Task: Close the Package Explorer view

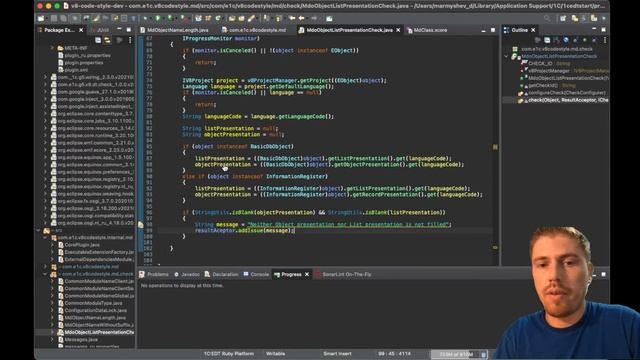Action: [x=81, y=30]
